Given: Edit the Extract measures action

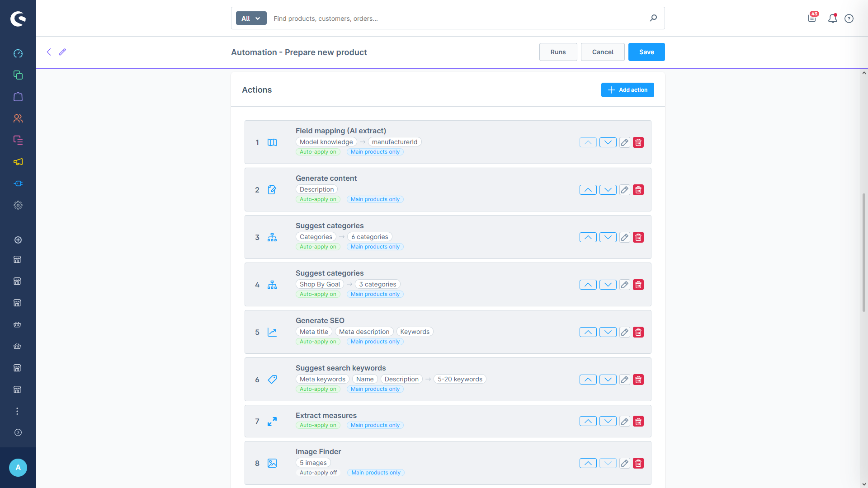Looking at the screenshot, I should (x=624, y=421).
